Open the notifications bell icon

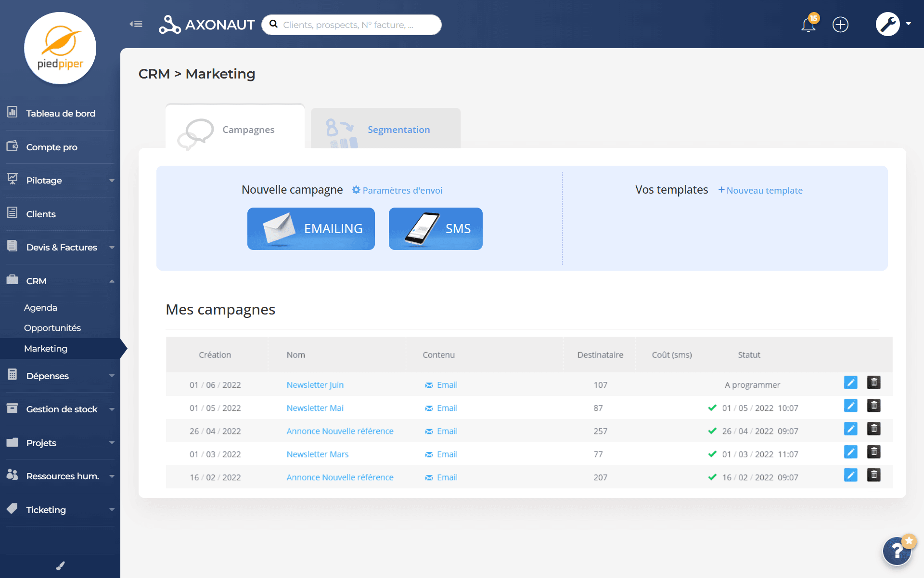pos(808,25)
